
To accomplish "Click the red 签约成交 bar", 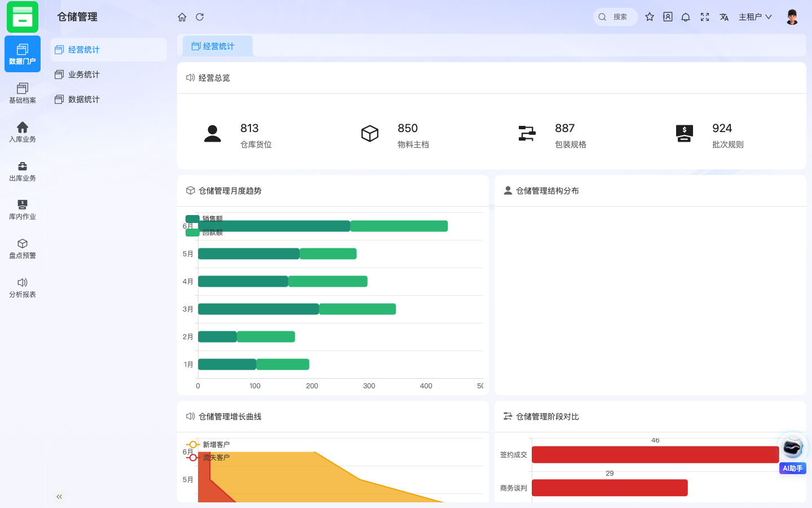I will tap(655, 454).
